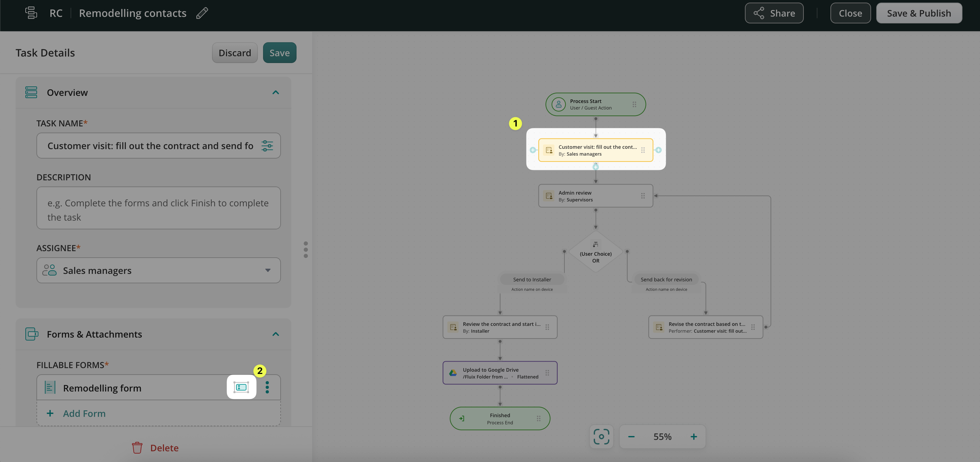Click the User Choice OR decision node

[595, 253]
